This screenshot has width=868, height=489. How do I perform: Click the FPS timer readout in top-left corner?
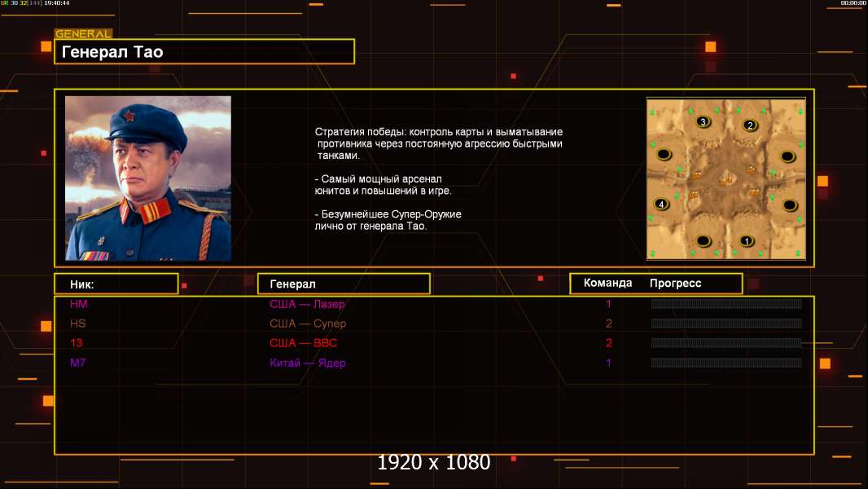(x=36, y=3)
